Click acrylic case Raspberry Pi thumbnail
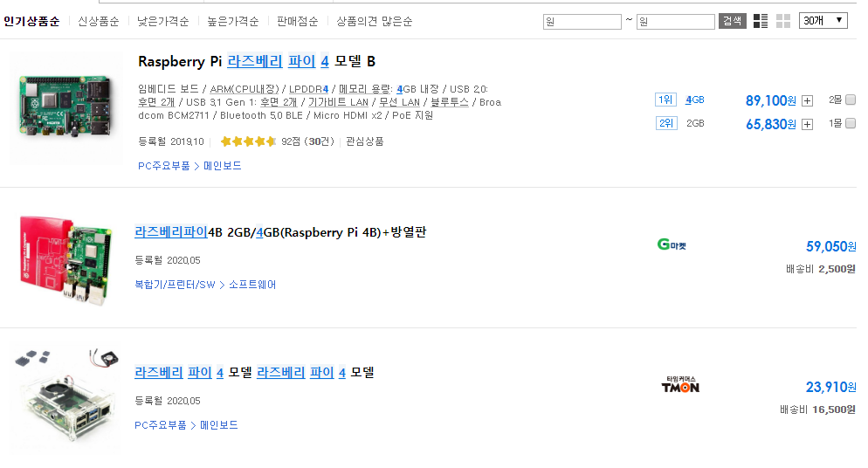The width and height of the screenshot is (868, 468). tap(66, 399)
